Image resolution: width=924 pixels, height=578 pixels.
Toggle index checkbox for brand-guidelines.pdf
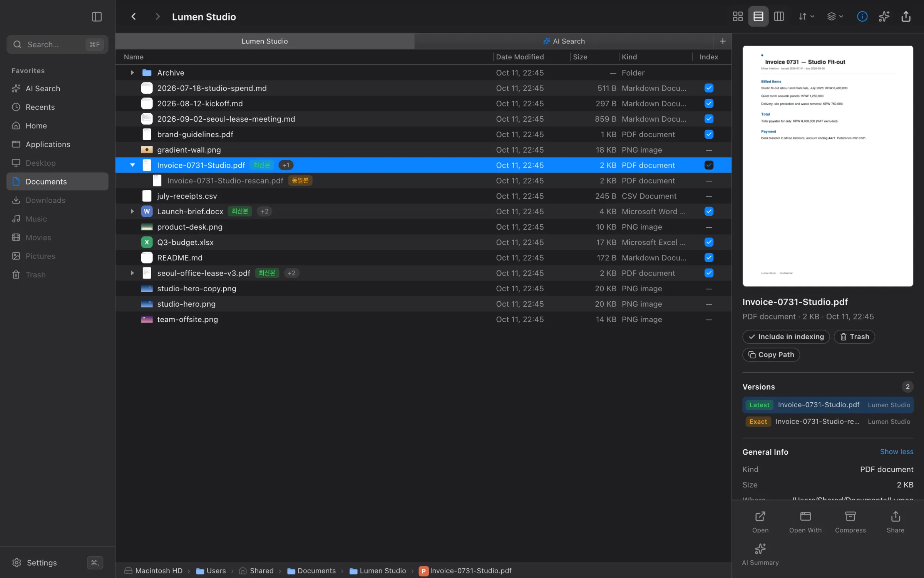709,134
